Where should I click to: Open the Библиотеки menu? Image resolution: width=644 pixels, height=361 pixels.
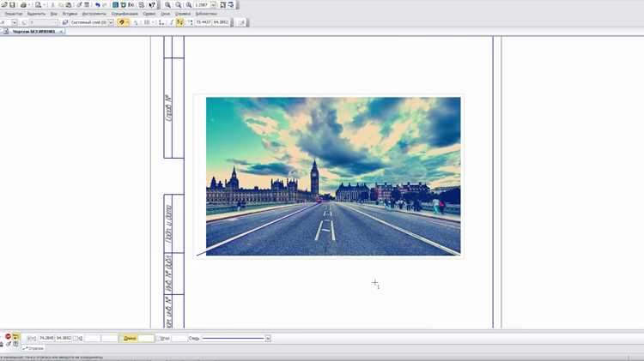click(206, 14)
